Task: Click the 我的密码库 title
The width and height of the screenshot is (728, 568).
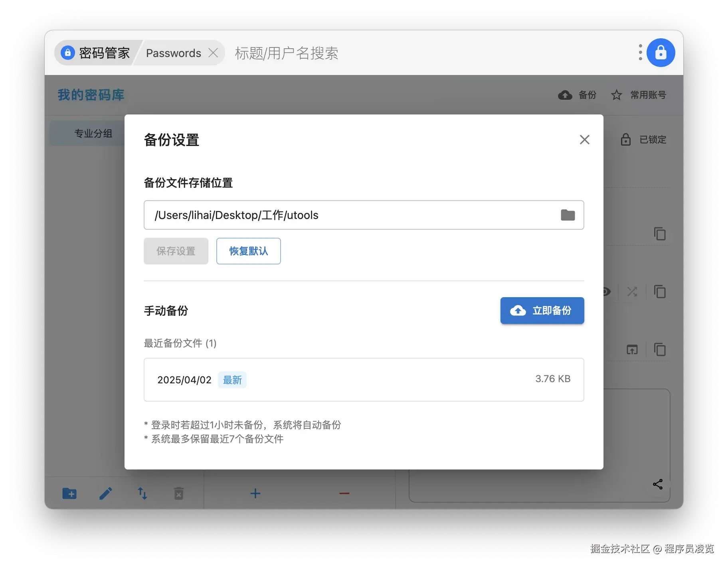Action: (91, 95)
